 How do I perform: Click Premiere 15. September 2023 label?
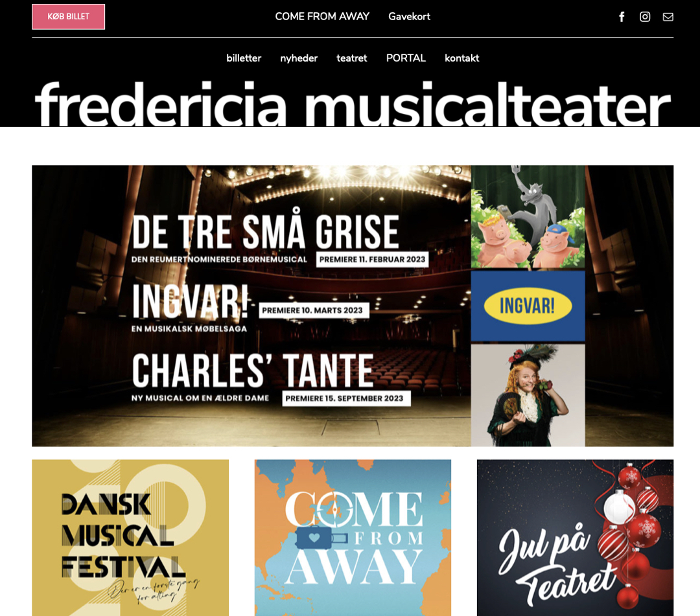tap(346, 398)
